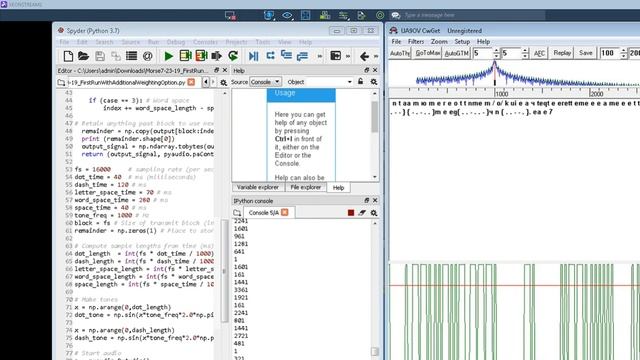
Task: Open Help pane options gear
Action: click(374, 82)
